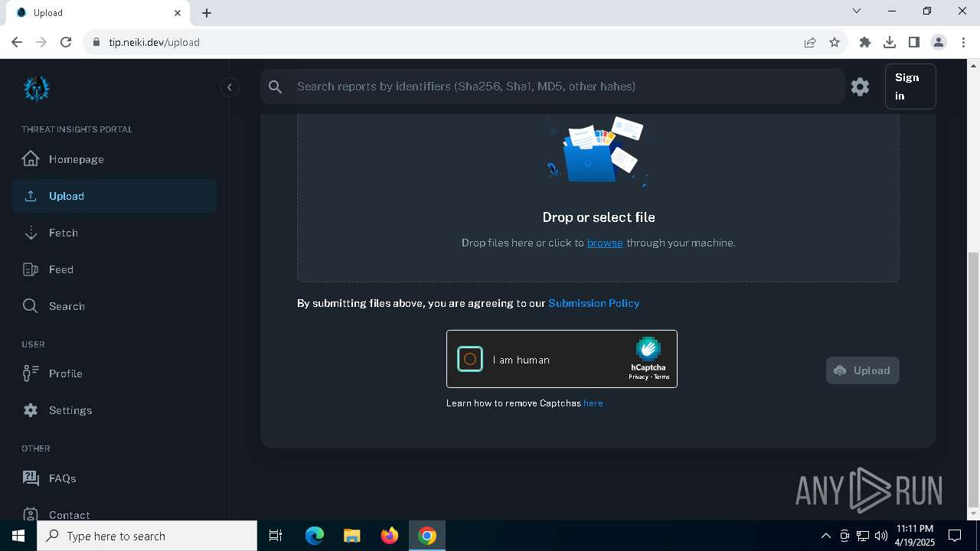Reload the page with the refresh icon
The width and height of the screenshot is (980, 551).
(x=66, y=42)
